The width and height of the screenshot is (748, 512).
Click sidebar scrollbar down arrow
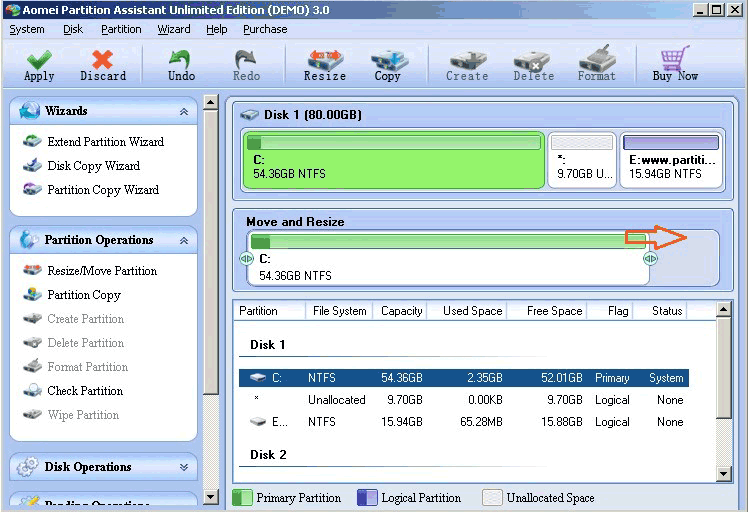coord(210,497)
